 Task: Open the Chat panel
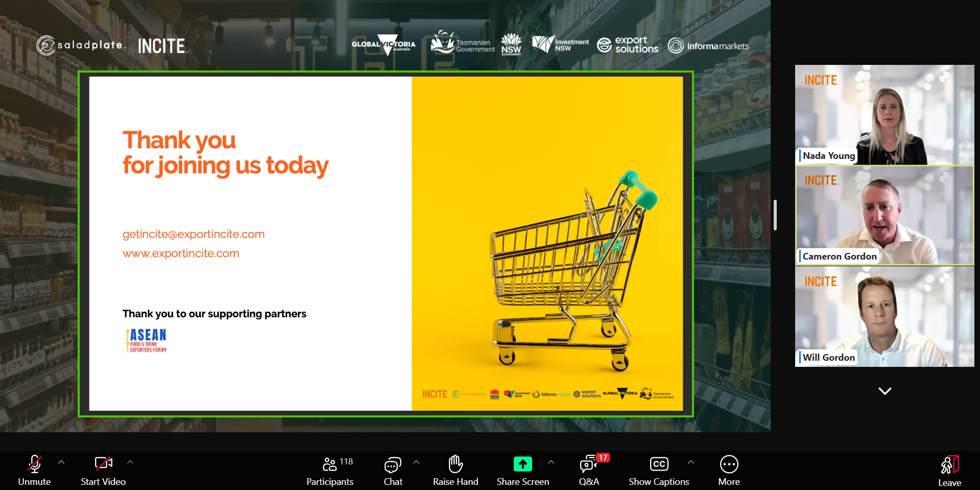[393, 470]
